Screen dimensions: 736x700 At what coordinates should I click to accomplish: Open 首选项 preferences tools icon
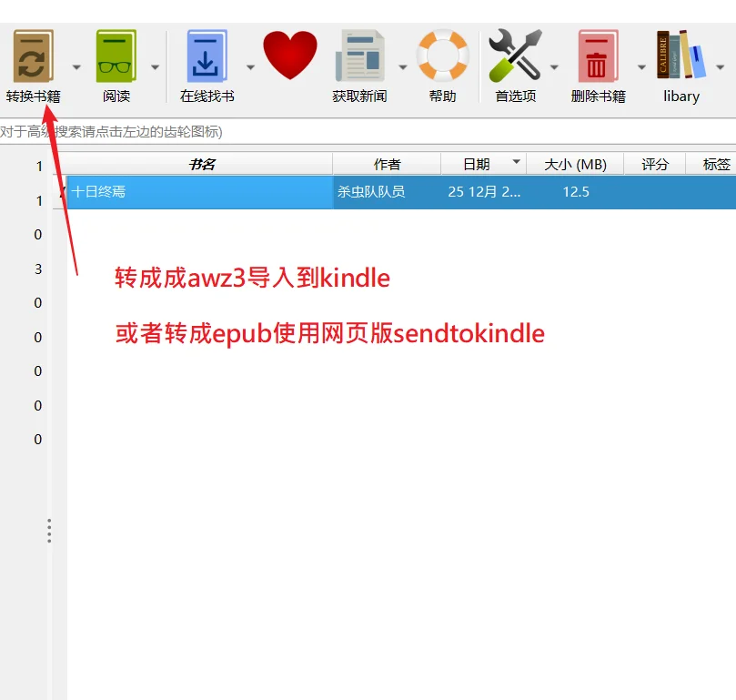pyautogui.click(x=516, y=55)
